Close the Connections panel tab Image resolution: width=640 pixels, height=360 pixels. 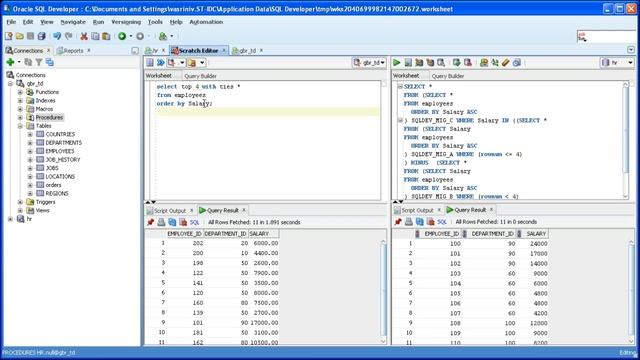coord(49,50)
